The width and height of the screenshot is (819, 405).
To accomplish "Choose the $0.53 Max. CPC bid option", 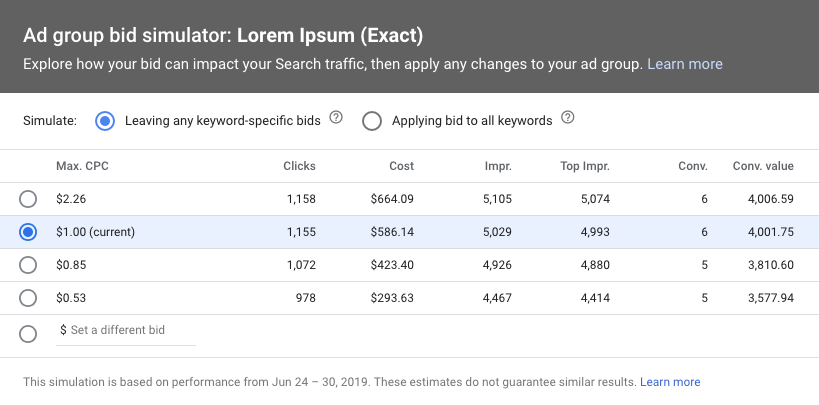I will [x=28, y=298].
